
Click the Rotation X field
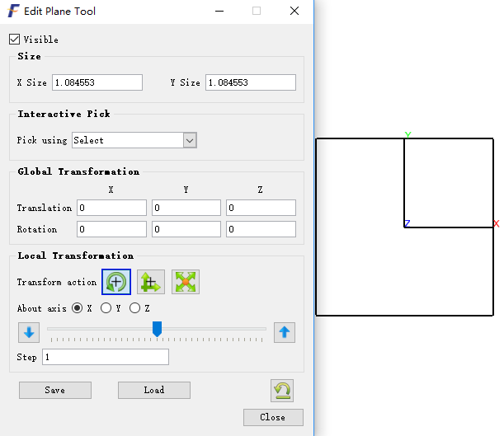click(x=111, y=229)
